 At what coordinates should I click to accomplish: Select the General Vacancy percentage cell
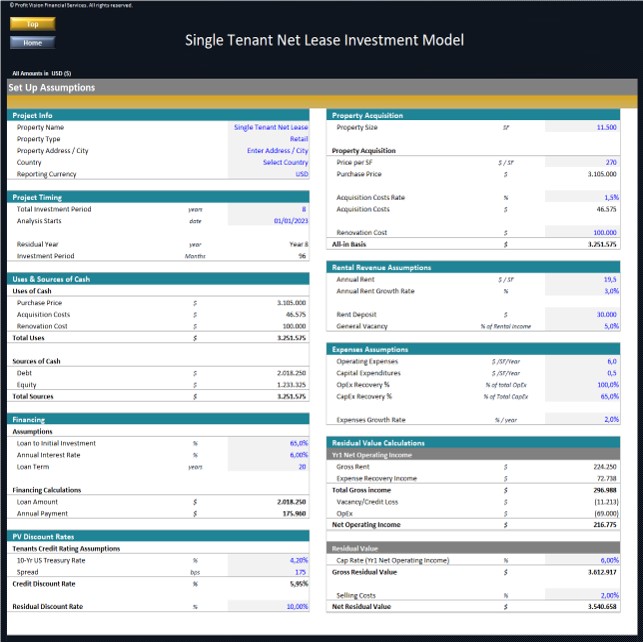[582, 326]
